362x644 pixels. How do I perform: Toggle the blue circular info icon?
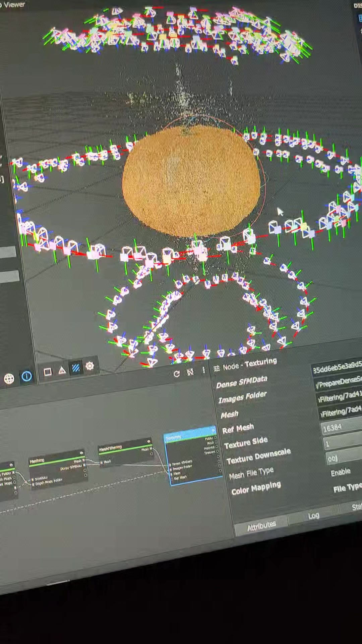point(26,376)
